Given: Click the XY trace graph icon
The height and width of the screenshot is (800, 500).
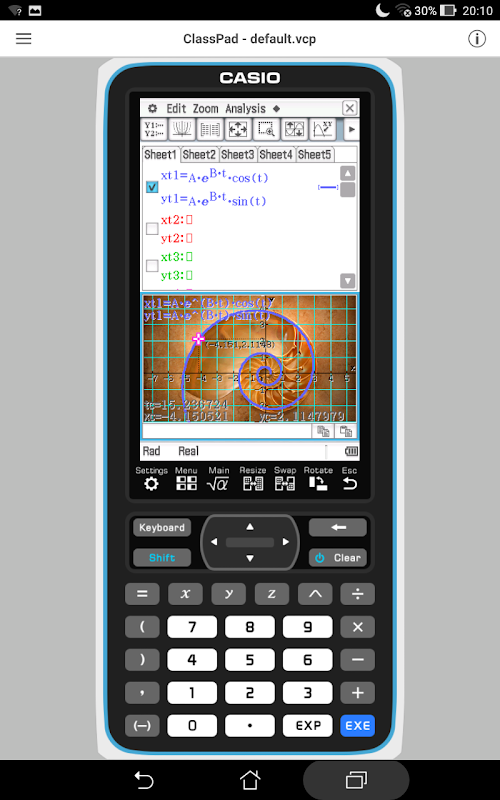Looking at the screenshot, I should tap(322, 130).
